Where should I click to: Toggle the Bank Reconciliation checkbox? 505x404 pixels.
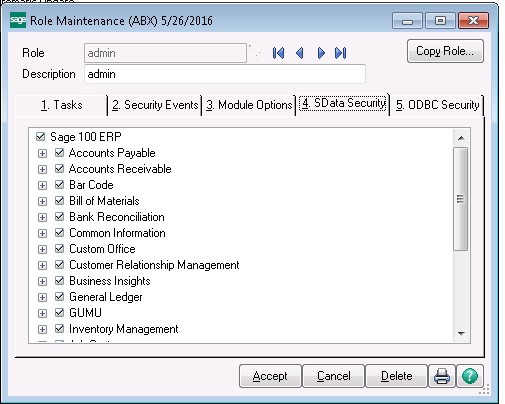coord(59,217)
